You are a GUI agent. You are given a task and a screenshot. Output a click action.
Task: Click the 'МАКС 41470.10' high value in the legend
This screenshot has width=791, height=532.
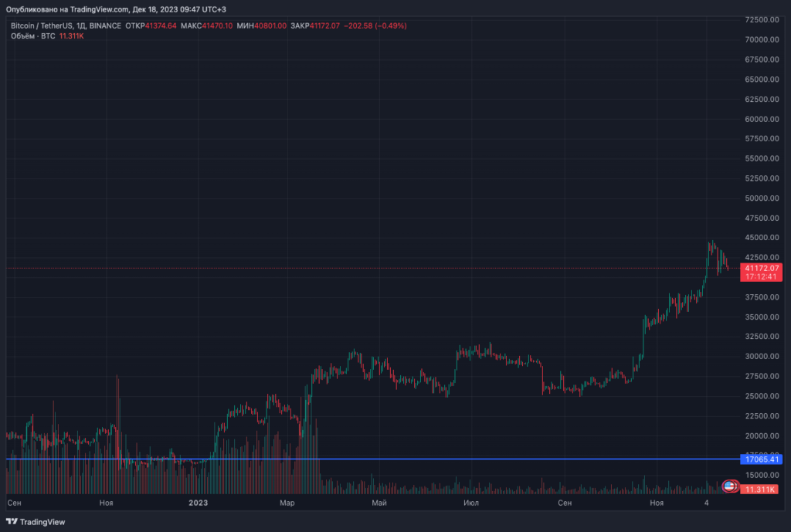206,25
